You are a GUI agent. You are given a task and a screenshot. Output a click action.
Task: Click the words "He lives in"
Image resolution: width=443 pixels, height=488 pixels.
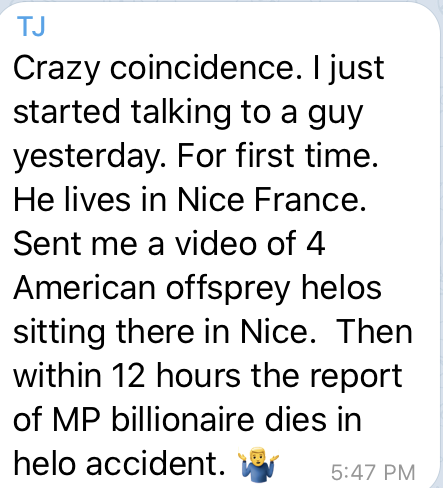click(90, 200)
